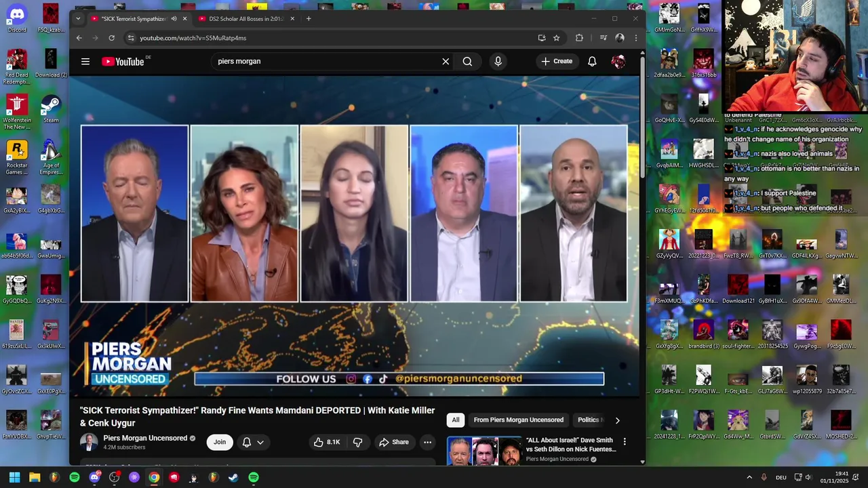The image size is (868, 488).
Task: Open network and volume quick settings
Action: 803,477
